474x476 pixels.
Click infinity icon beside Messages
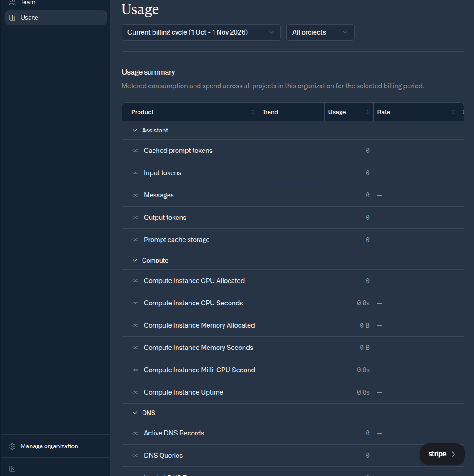[135, 195]
